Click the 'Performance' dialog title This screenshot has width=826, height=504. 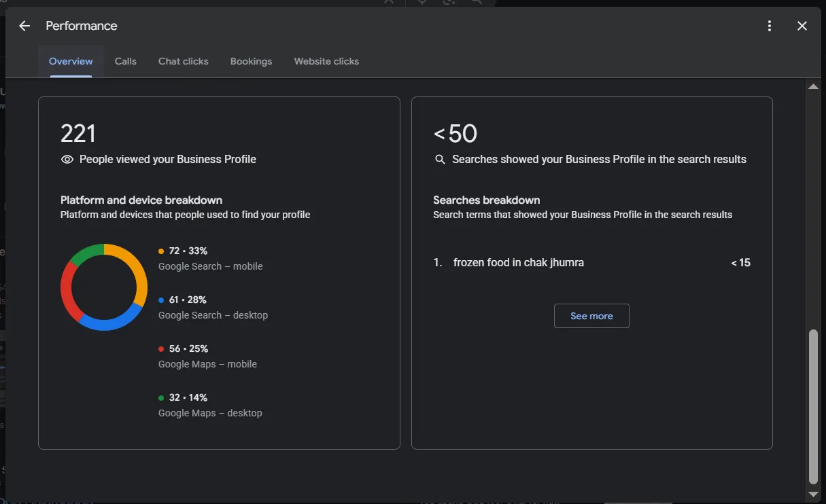click(x=82, y=26)
